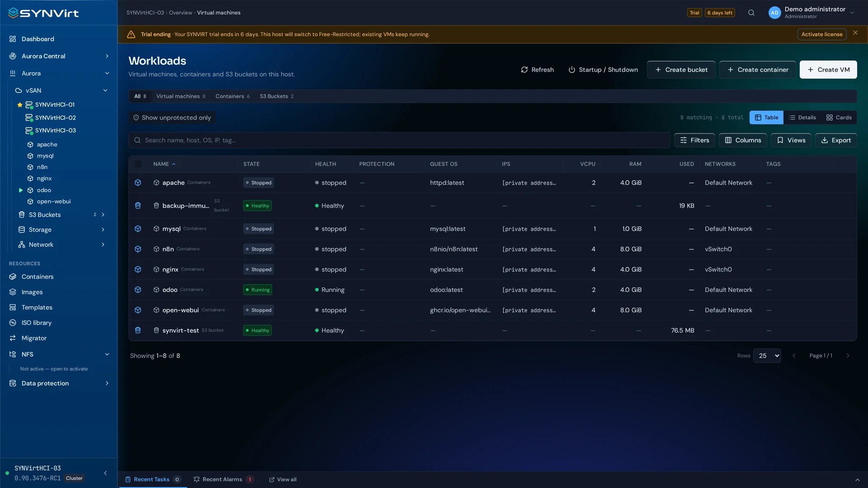868x488 pixels.
Task: Select the S3 Buckets filter tab
Action: click(277, 96)
